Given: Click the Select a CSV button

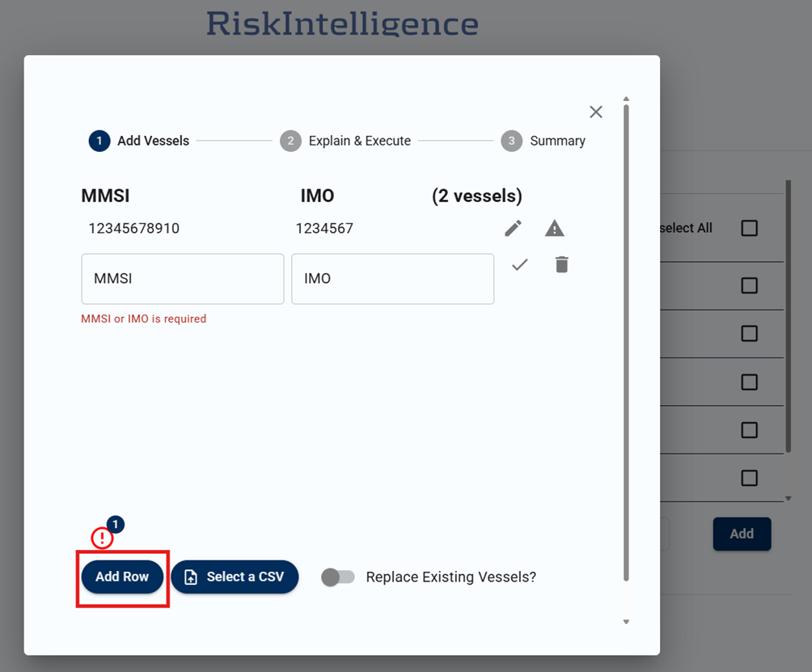Looking at the screenshot, I should (235, 577).
